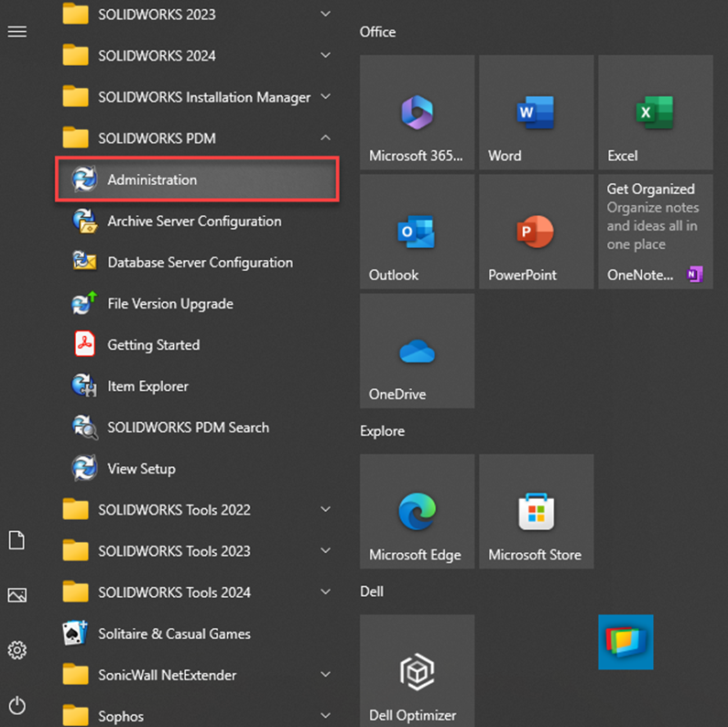Open Pictures from Start sidebar
Viewport: 728px width, 727px height.
17,595
